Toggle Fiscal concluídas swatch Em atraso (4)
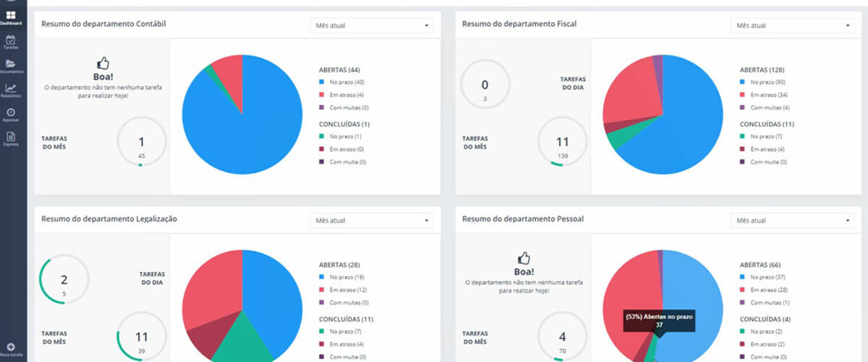The width and height of the screenshot is (868, 362). [743, 149]
